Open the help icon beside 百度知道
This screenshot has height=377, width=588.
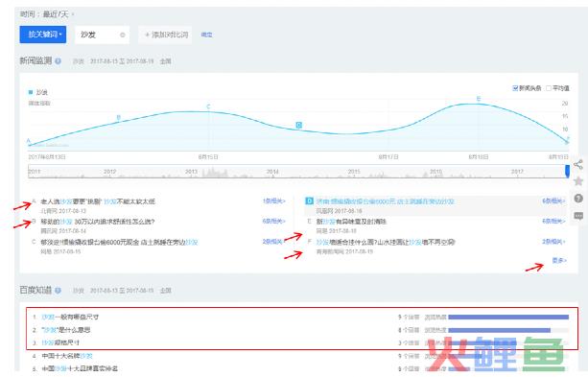[x=58, y=291]
